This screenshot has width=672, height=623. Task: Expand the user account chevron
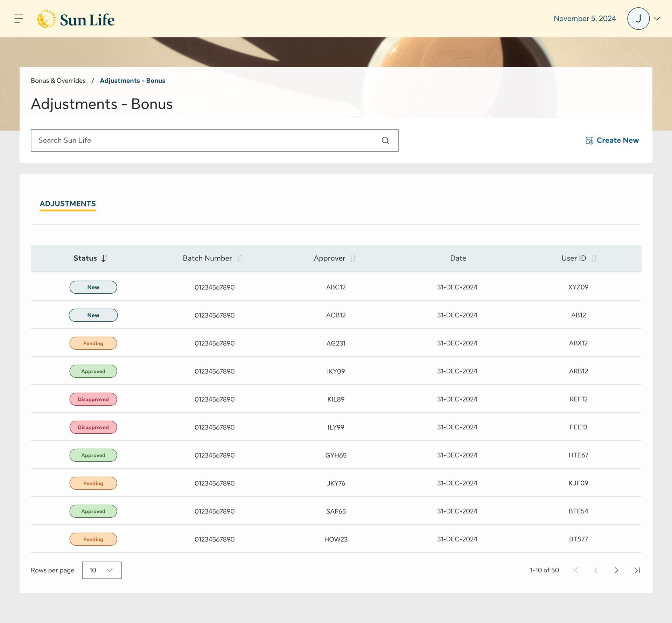click(x=657, y=19)
